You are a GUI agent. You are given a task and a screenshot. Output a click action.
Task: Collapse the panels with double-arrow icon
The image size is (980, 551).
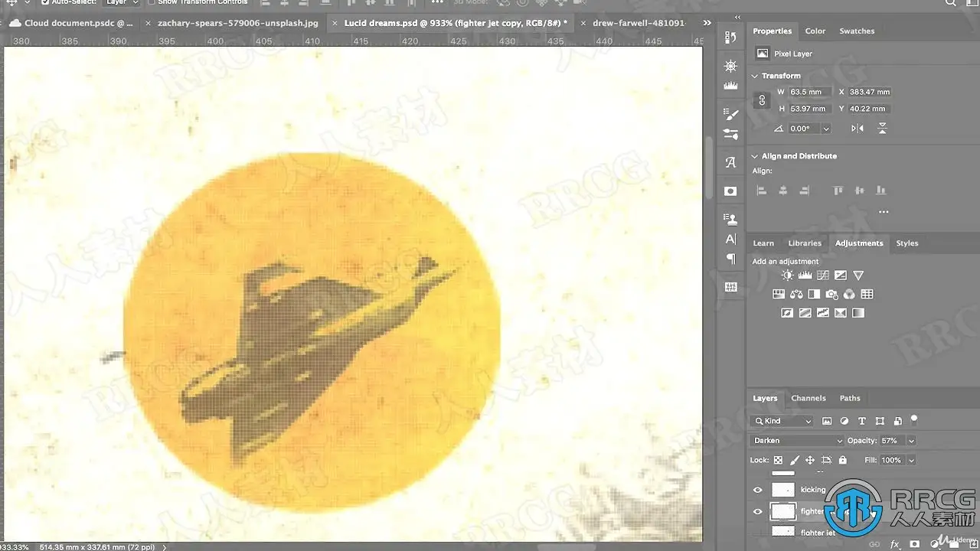pyautogui.click(x=737, y=17)
